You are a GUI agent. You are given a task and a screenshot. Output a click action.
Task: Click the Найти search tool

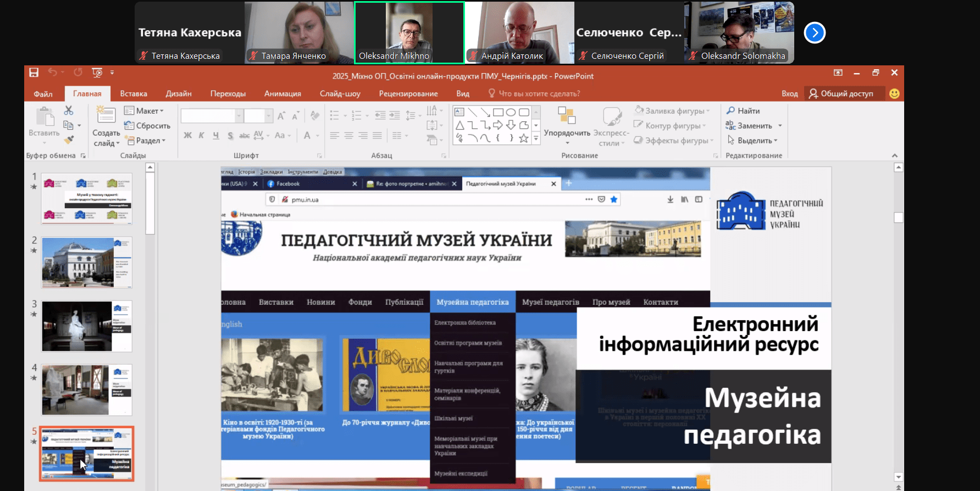[x=743, y=111]
